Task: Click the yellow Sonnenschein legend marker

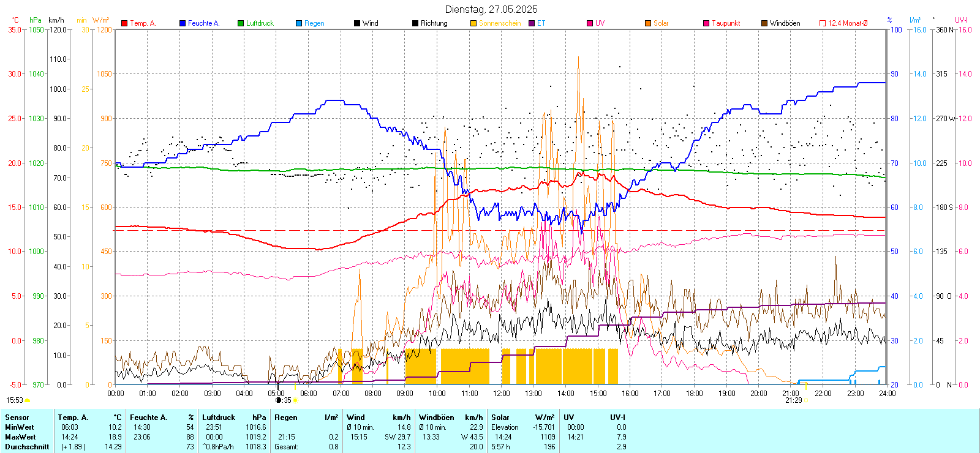Action: 473,23
